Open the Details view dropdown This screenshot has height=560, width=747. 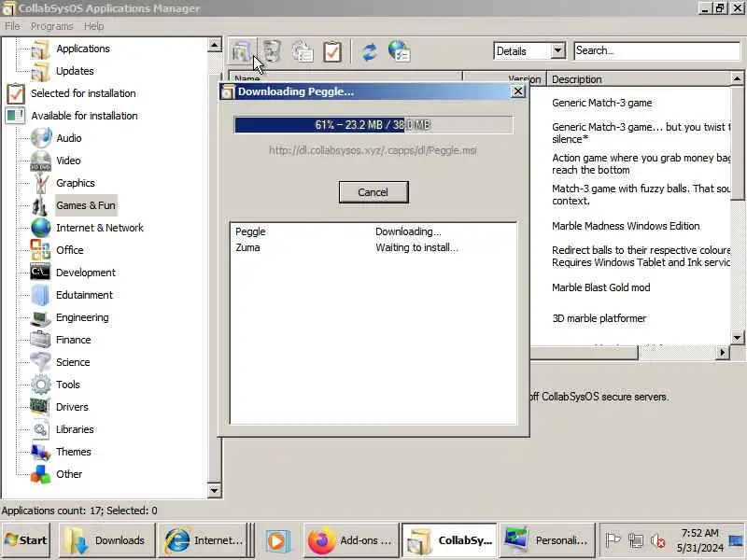557,50
